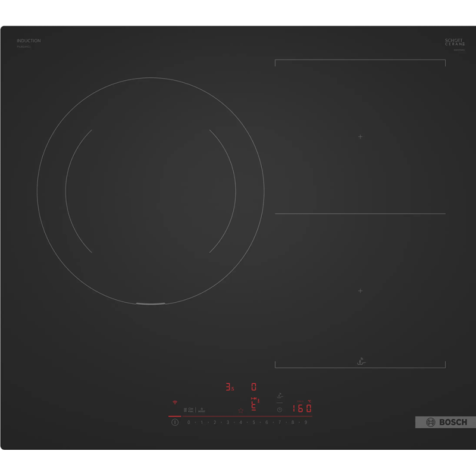476x476 pixels.
Task: Select the left zone display showing 3.5
Action: (x=230, y=387)
